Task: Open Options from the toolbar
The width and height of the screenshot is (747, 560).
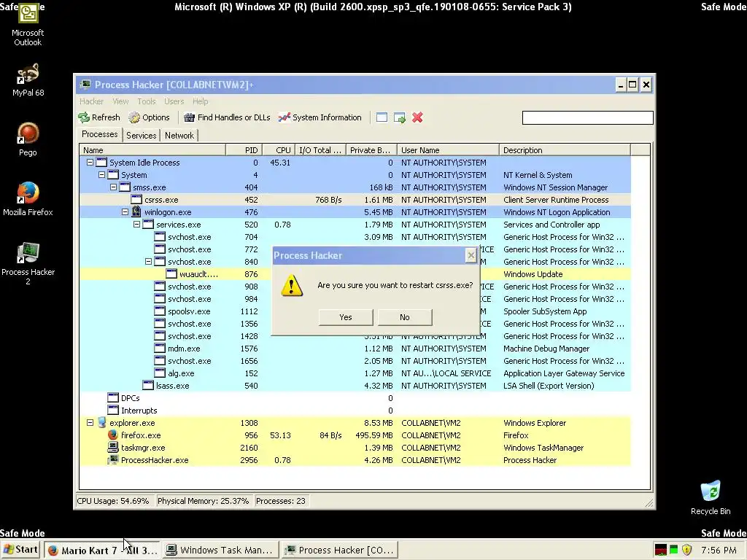Action: 149,117
